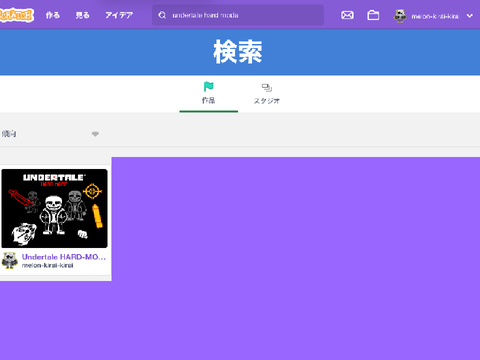Expand the account dropdown chevron
The width and height of the screenshot is (480, 360).
coord(470,16)
